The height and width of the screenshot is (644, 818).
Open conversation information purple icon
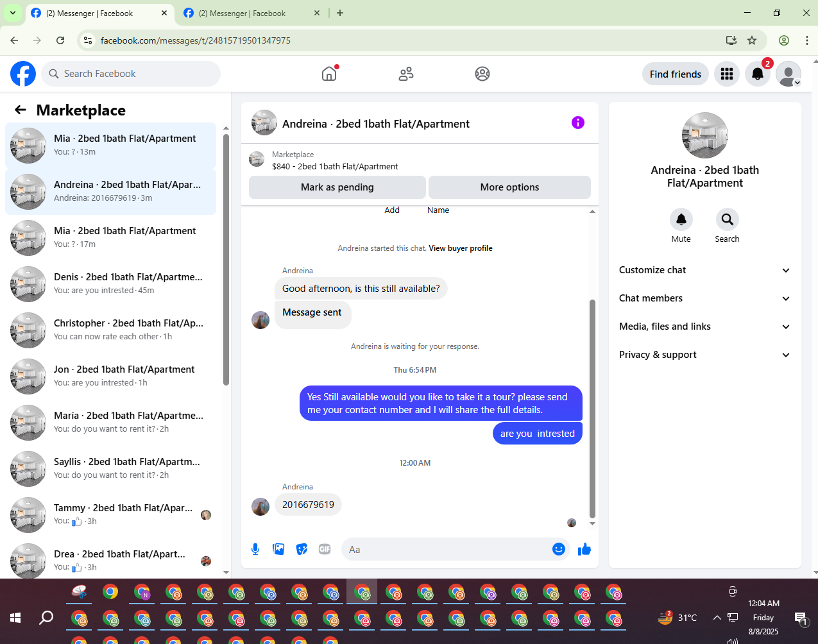(578, 123)
